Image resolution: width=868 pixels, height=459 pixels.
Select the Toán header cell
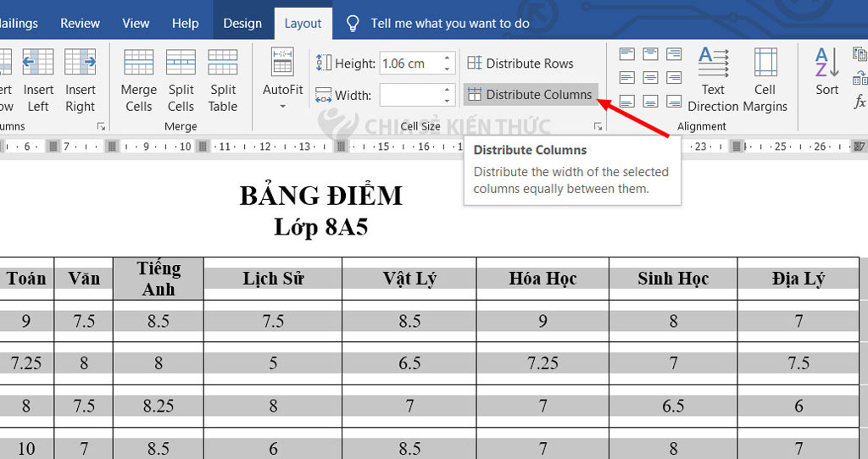pyautogui.click(x=26, y=278)
